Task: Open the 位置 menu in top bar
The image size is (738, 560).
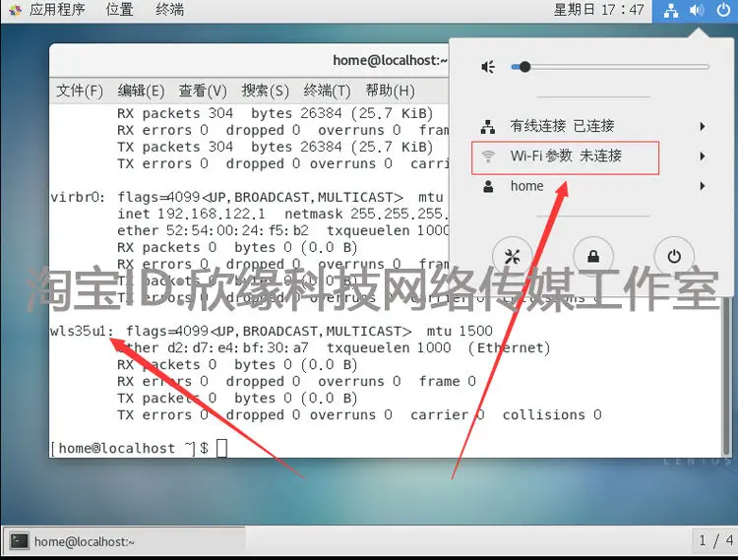Action: (x=119, y=10)
